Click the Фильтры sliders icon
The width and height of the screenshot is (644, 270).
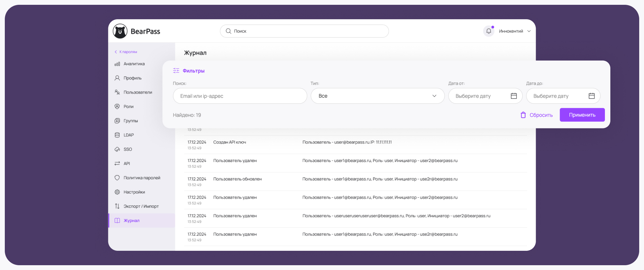176,71
